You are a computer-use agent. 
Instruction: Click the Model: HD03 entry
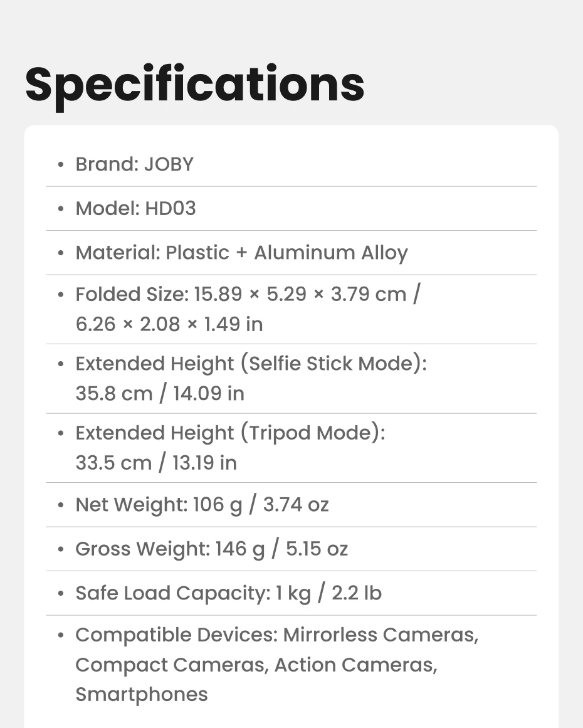291,208
